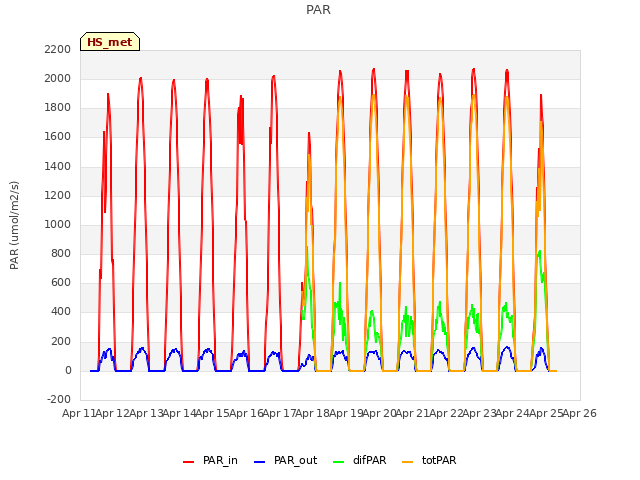
Task: Click the orange totPAR legend swatch
Action: pyautogui.click(x=407, y=462)
